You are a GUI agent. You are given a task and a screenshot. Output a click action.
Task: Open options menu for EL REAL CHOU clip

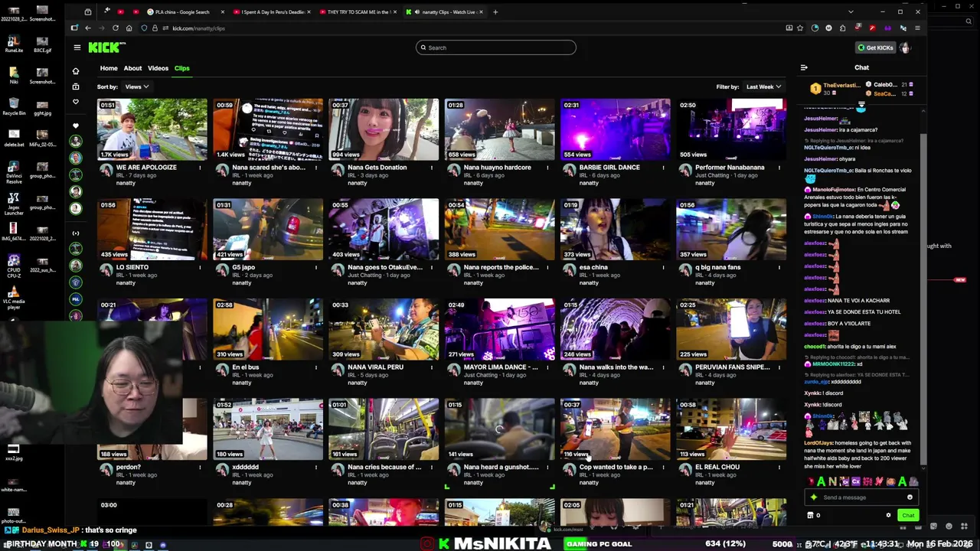click(x=779, y=467)
